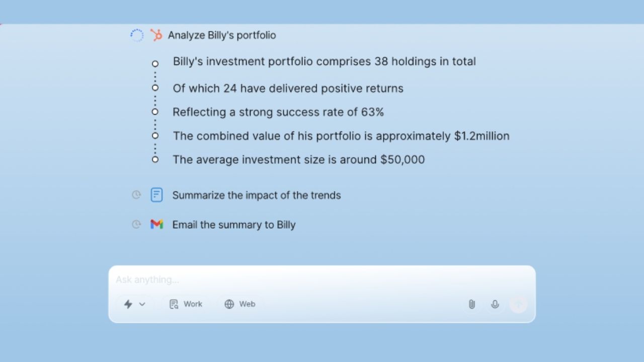Click the HubSpot icon beside Analyze Billy's portfolio
Screen dimensions: 644x362
tap(156, 35)
